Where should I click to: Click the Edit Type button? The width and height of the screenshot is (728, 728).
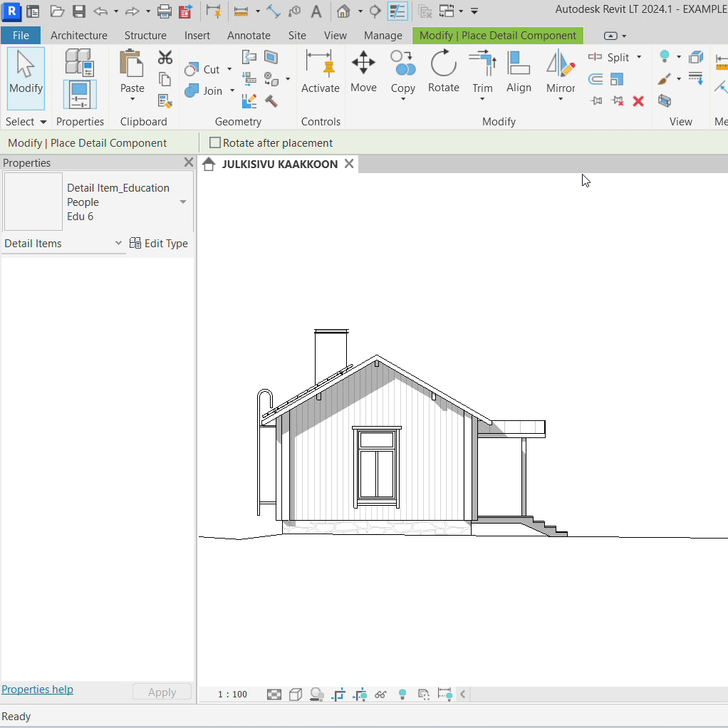pos(159,244)
